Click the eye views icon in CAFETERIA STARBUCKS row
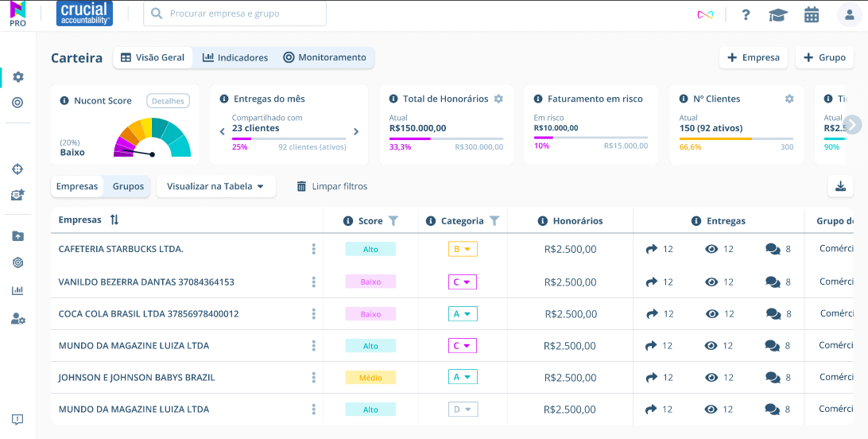 pyautogui.click(x=711, y=249)
